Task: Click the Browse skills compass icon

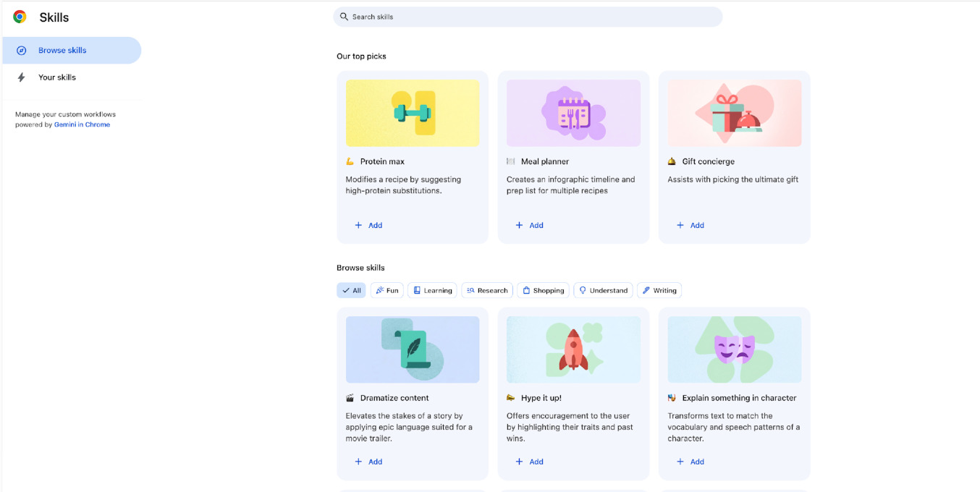Action: 22,51
